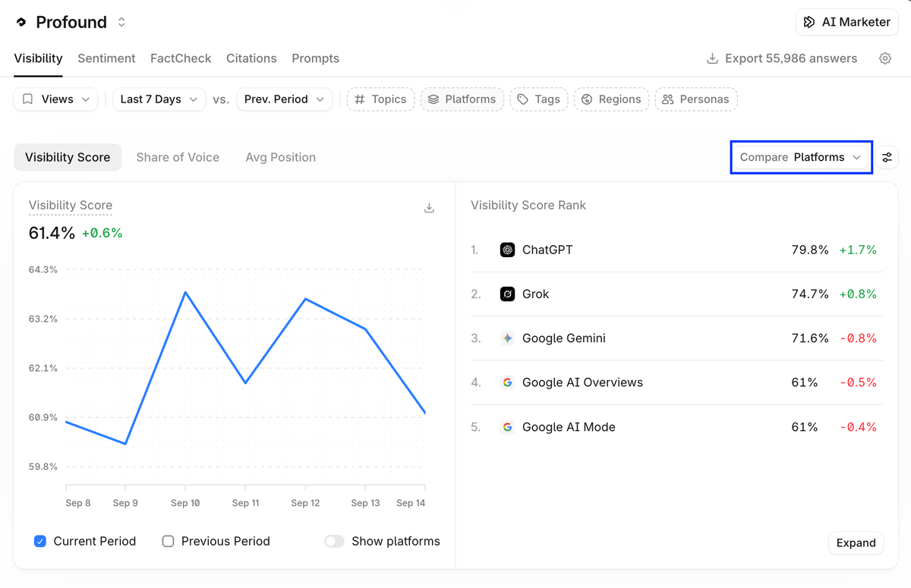Click the globe icon on Regions
911x588 pixels.
pos(587,99)
